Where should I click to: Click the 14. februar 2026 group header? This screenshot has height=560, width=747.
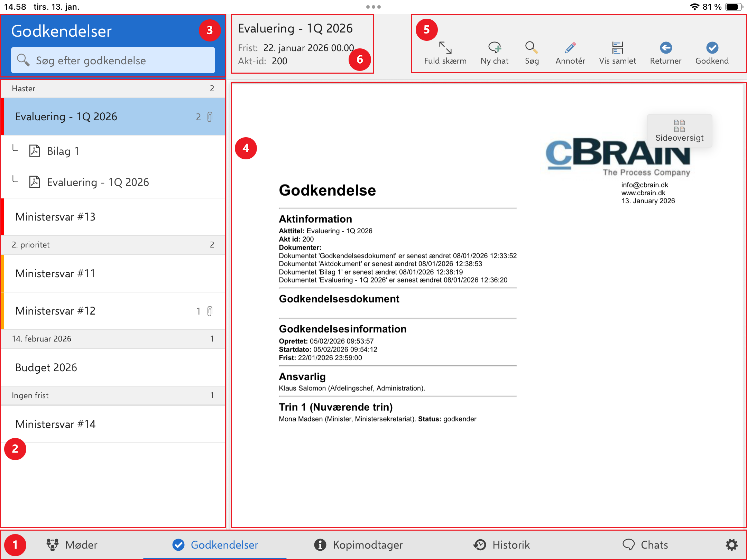click(x=113, y=339)
